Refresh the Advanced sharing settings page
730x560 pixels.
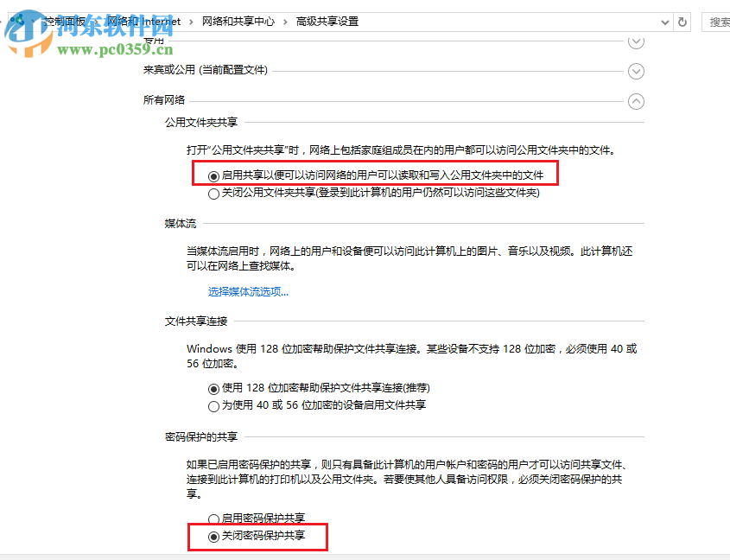pos(682,22)
